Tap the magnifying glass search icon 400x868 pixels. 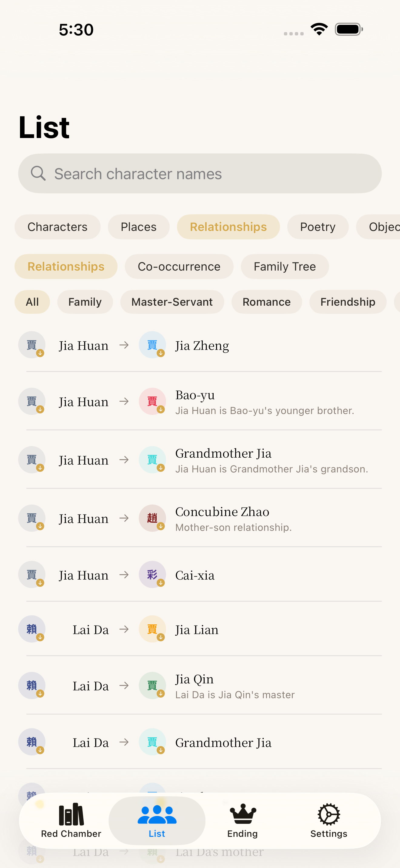click(38, 173)
